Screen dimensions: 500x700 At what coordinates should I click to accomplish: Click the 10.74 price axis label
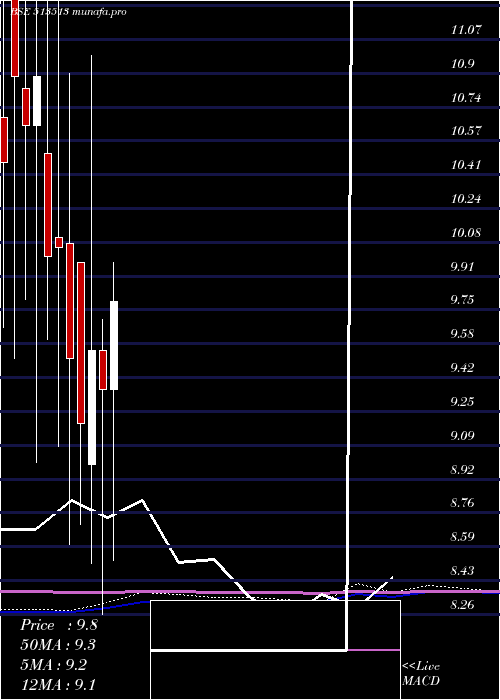pos(467,98)
